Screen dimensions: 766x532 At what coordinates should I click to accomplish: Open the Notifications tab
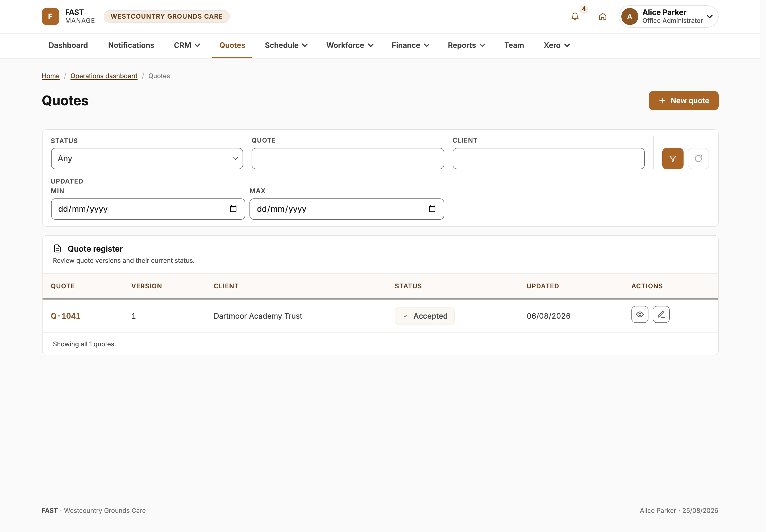coord(131,45)
